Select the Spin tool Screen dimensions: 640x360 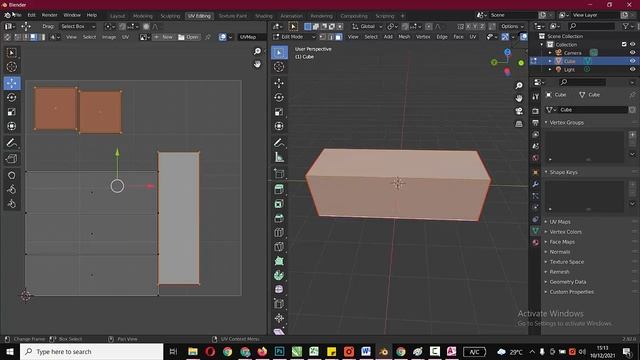tap(279, 276)
